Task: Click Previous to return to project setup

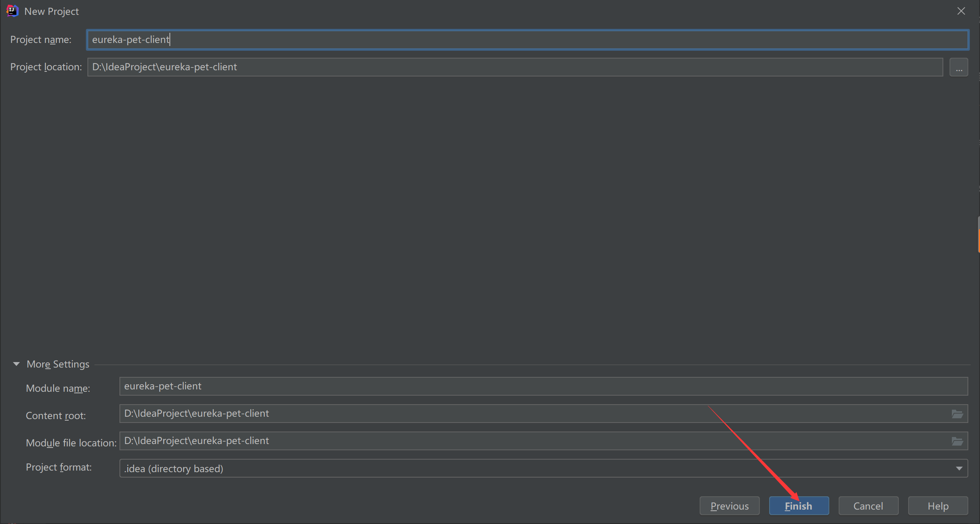Action: [x=729, y=505]
